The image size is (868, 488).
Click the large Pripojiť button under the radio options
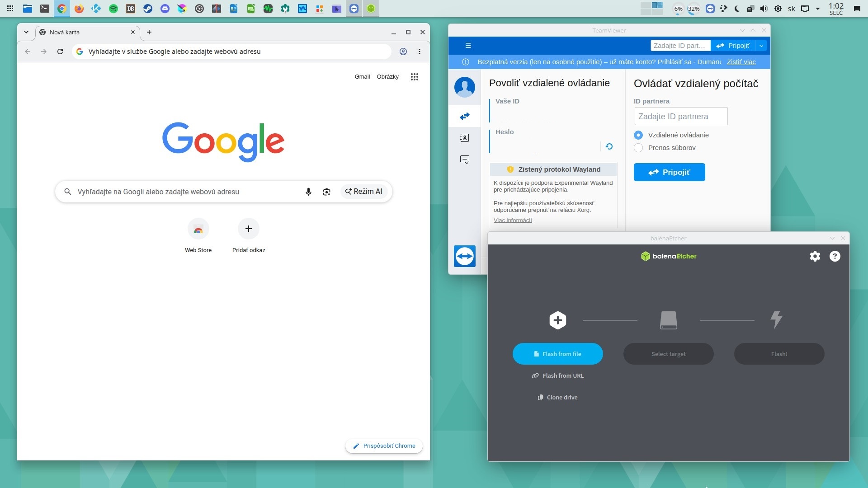669,172
